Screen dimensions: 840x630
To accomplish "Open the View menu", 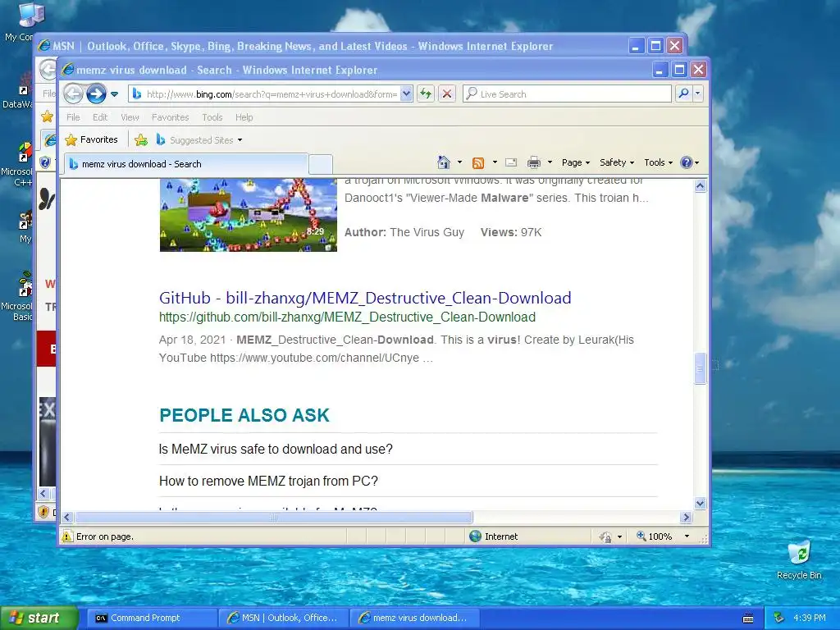I will pyautogui.click(x=130, y=117).
